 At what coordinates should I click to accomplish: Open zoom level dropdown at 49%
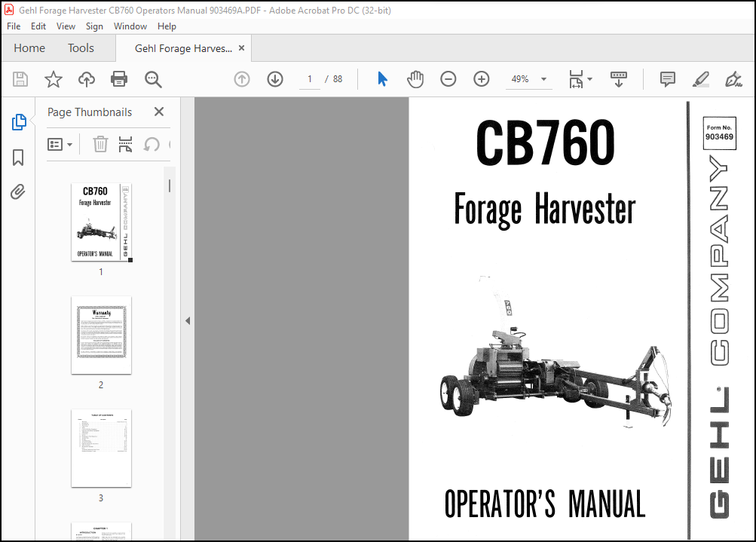(x=544, y=79)
